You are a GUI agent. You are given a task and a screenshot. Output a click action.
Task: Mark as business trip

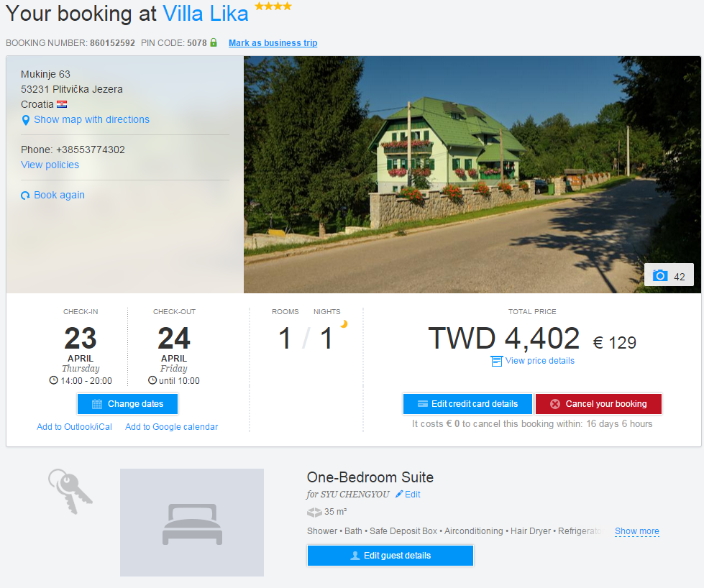pos(273,43)
